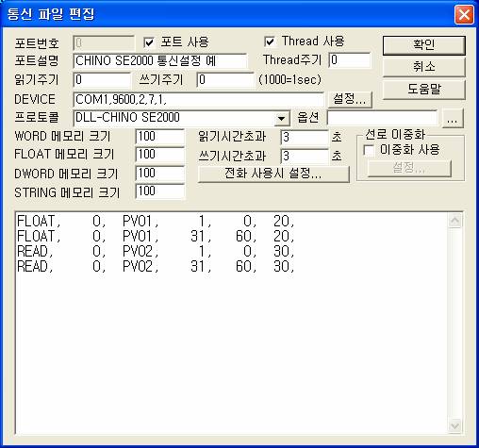
Task: Click the 취소 button
Action: pos(423,67)
